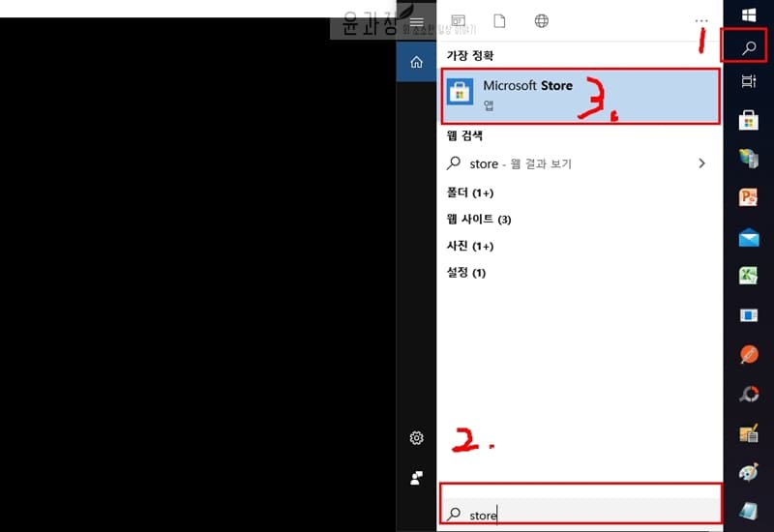This screenshot has height=532, width=774.
Task: Click the feedback person icon in sidebar
Action: point(417,478)
